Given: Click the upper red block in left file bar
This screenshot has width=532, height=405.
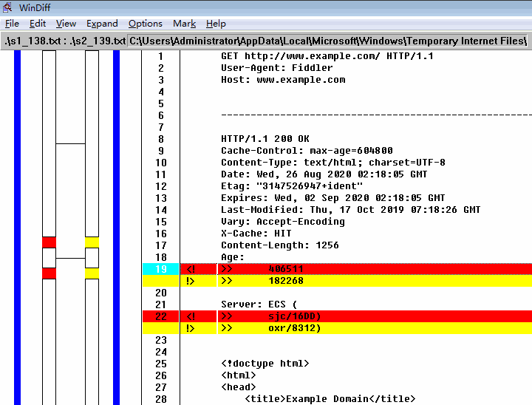Looking at the screenshot, I should click(50, 242).
